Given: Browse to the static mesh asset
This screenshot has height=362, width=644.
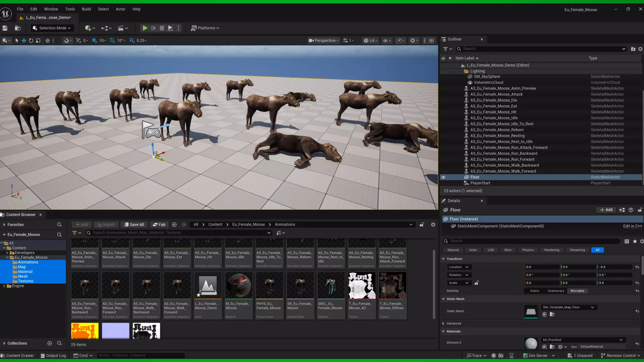Looking at the screenshot, I should [552, 314].
